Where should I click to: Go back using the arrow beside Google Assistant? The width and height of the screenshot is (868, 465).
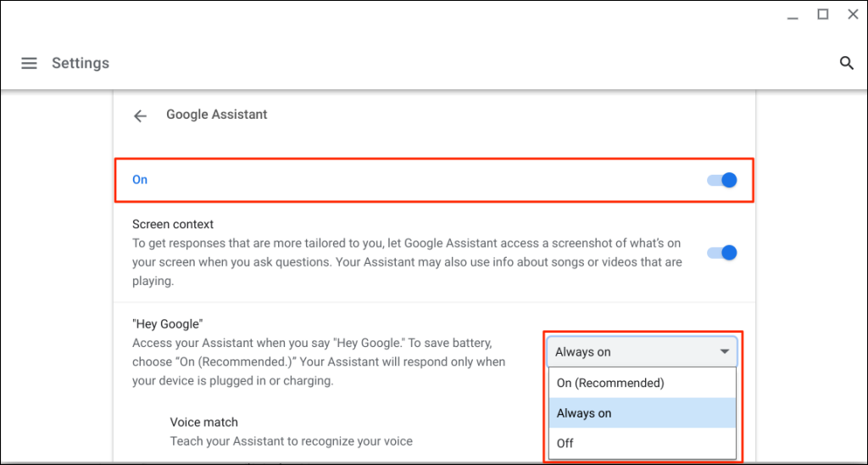[141, 115]
